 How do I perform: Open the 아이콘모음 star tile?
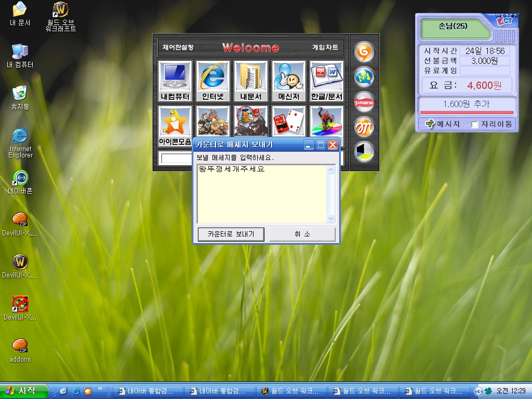pos(175,126)
